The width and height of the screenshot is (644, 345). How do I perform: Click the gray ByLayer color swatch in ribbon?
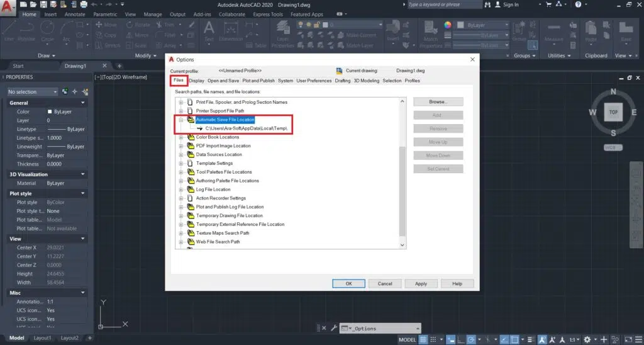460,25
